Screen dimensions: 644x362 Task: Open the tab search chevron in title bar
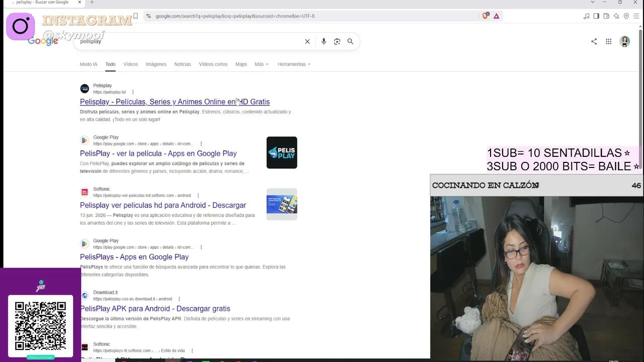[x=592, y=3]
